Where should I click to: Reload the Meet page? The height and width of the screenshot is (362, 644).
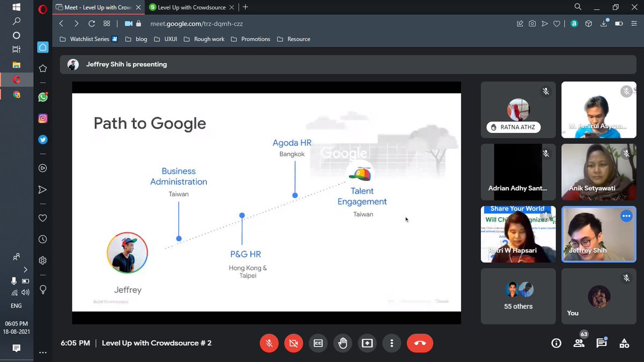click(92, 24)
